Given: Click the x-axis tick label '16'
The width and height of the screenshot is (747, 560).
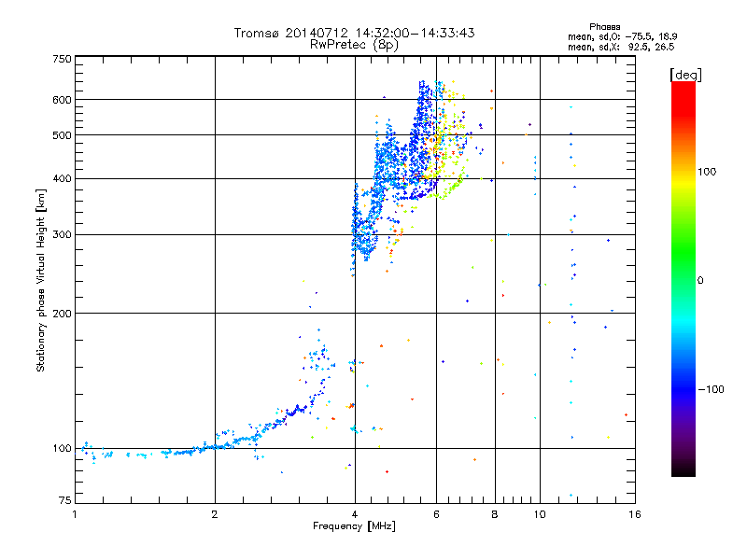Looking at the screenshot, I should [x=635, y=514].
